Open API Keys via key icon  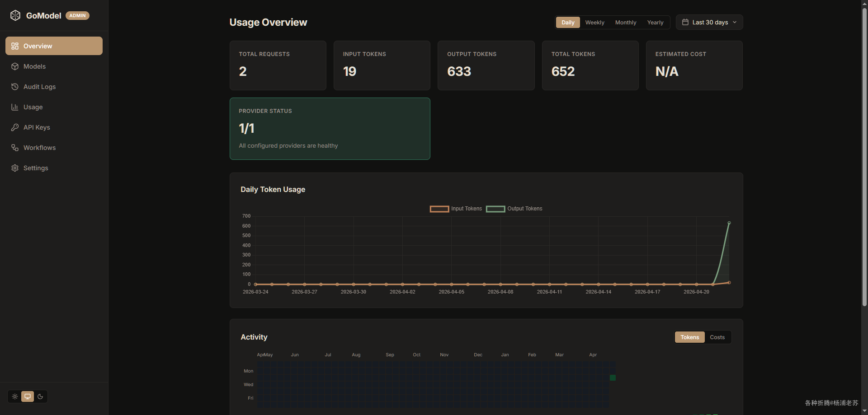pyautogui.click(x=15, y=127)
